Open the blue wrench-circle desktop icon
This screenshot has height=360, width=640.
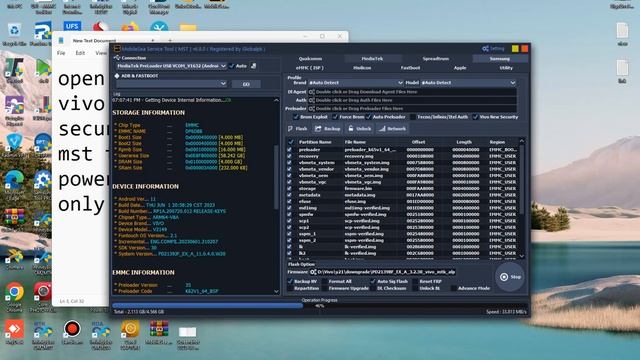[x=159, y=27]
